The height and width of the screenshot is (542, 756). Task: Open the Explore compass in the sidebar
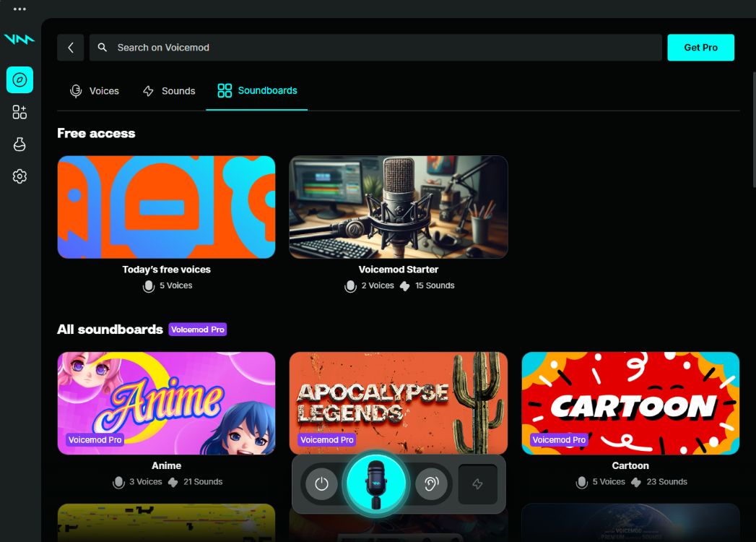pyautogui.click(x=19, y=79)
